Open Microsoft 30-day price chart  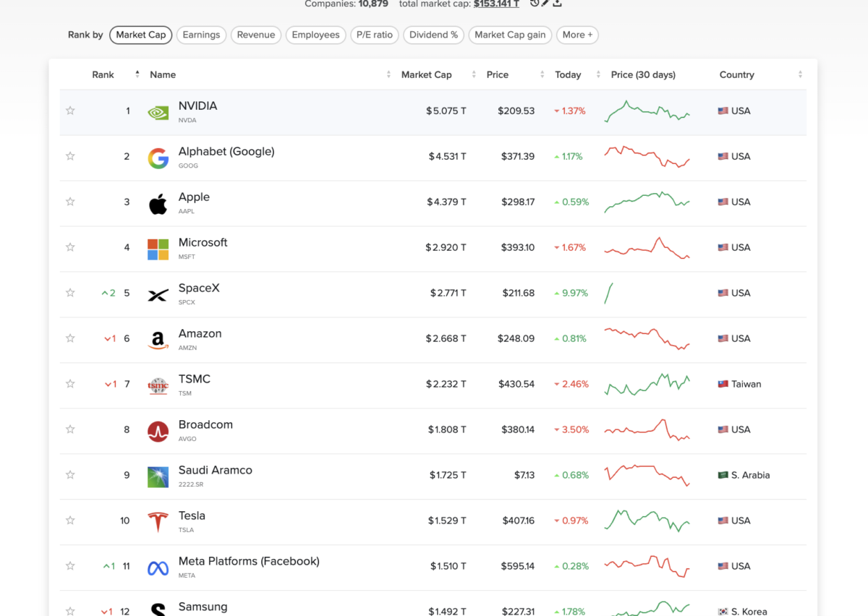point(647,247)
